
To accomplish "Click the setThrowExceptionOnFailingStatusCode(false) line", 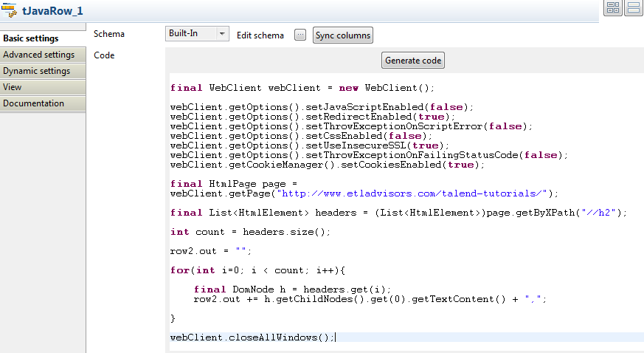I will [369, 155].
